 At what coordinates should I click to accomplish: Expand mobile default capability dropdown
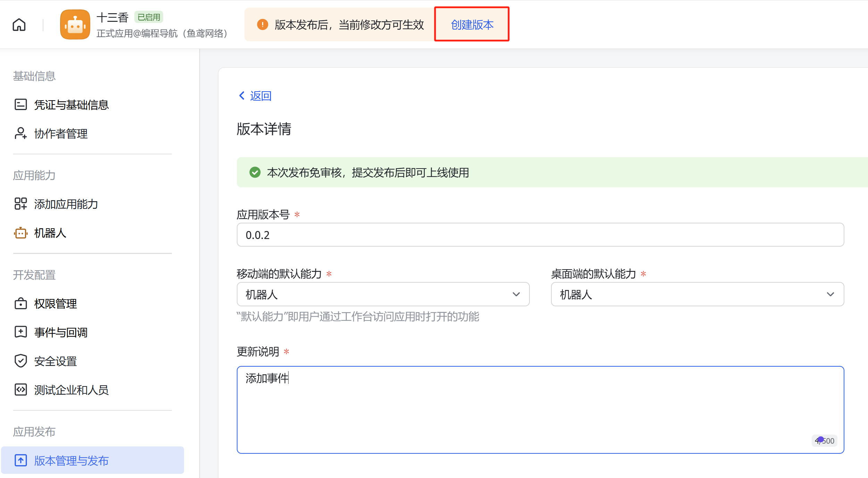[516, 294]
